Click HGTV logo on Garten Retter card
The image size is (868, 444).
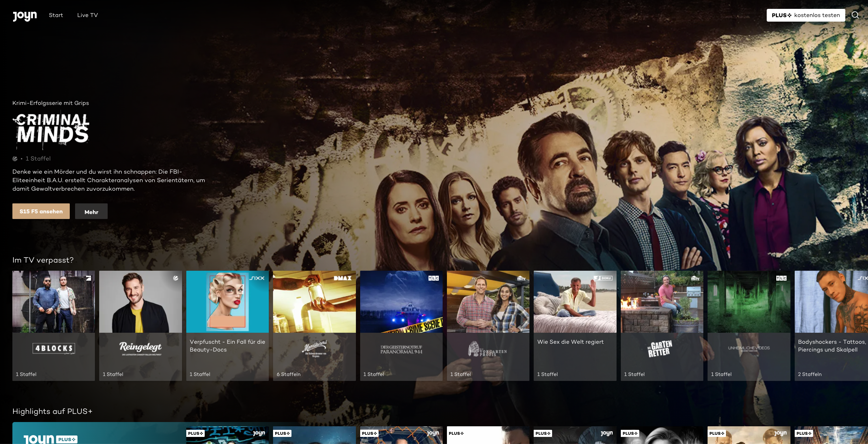click(695, 279)
